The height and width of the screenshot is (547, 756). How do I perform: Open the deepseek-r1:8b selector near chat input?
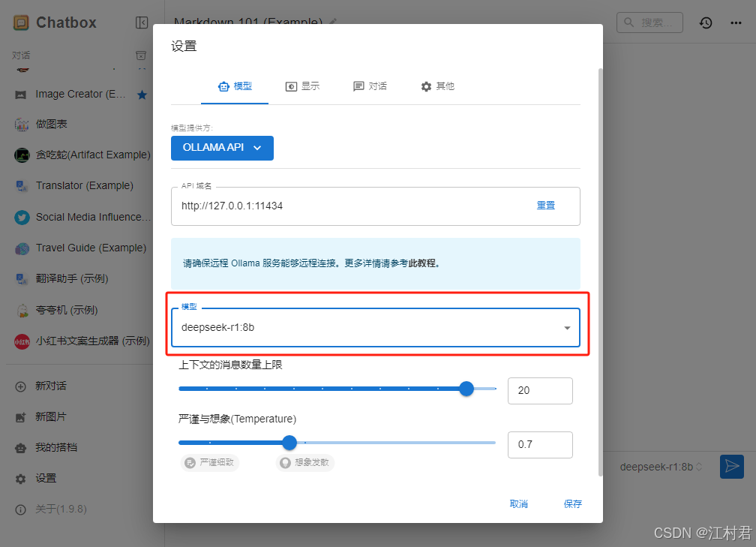(661, 467)
